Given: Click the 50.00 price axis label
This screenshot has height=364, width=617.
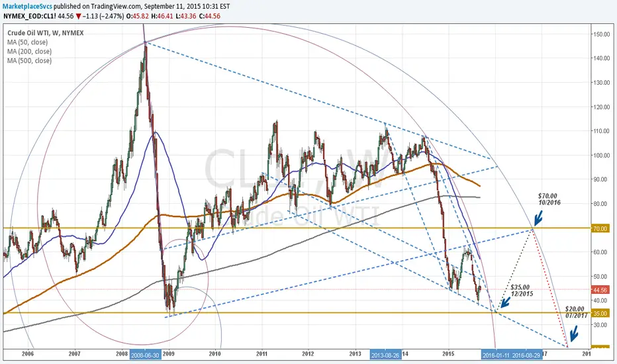Looking at the screenshot, I should tap(601, 277).
